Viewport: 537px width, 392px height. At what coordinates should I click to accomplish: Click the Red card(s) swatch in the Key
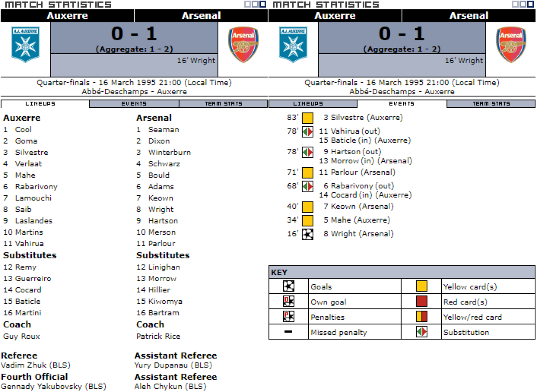point(422,302)
